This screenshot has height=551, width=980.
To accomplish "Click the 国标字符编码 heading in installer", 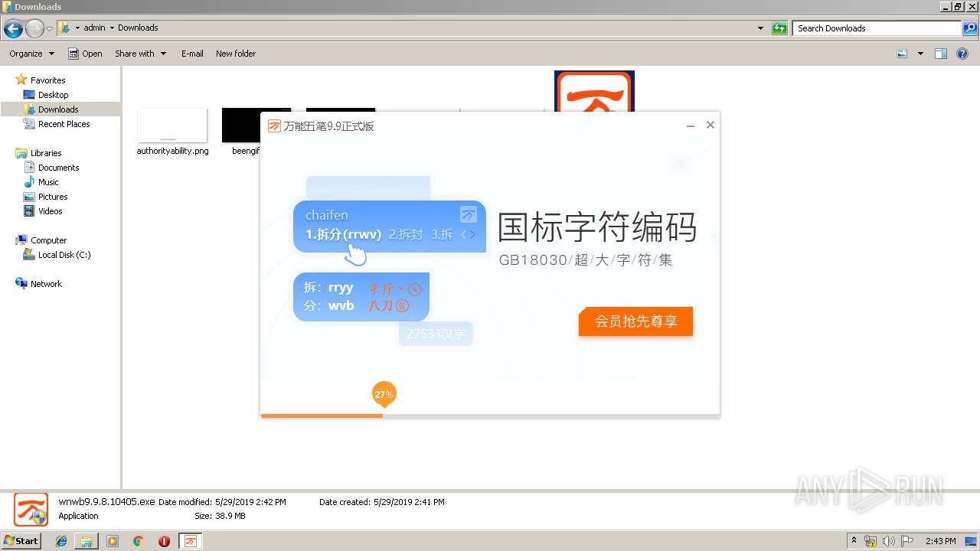I will tap(597, 228).
